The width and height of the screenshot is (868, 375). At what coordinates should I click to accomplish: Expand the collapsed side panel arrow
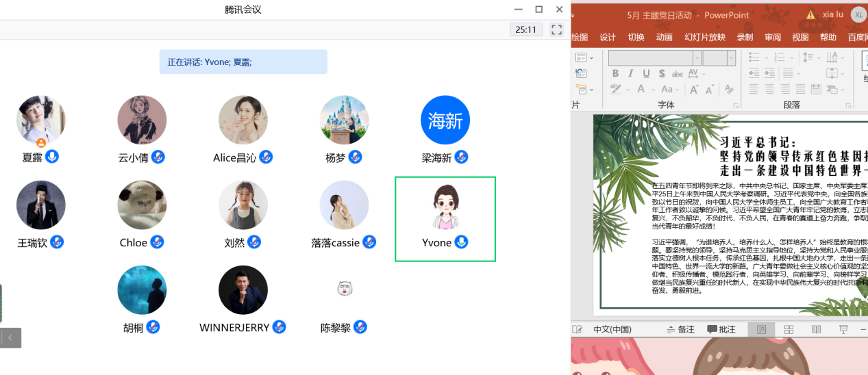(10, 337)
